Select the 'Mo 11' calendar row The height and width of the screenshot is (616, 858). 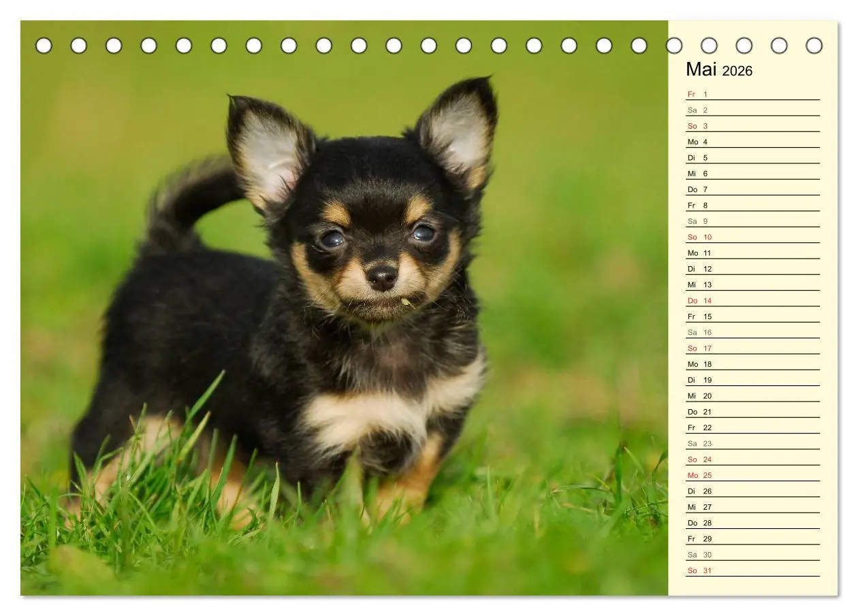(x=752, y=253)
